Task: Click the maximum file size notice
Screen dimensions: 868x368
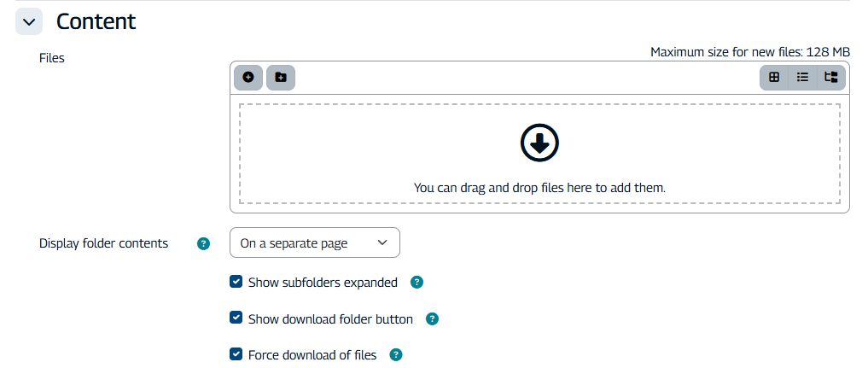Action: pyautogui.click(x=749, y=52)
